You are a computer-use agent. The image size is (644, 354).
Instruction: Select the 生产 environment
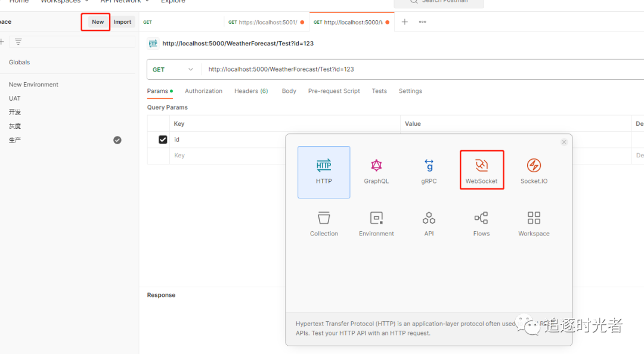click(15, 140)
